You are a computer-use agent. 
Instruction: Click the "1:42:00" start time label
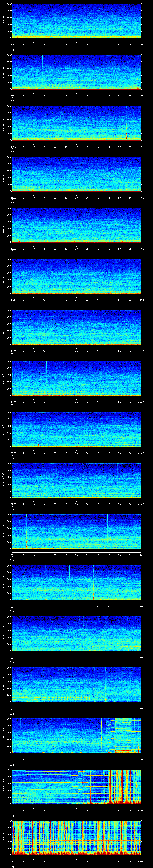pos(12,44)
